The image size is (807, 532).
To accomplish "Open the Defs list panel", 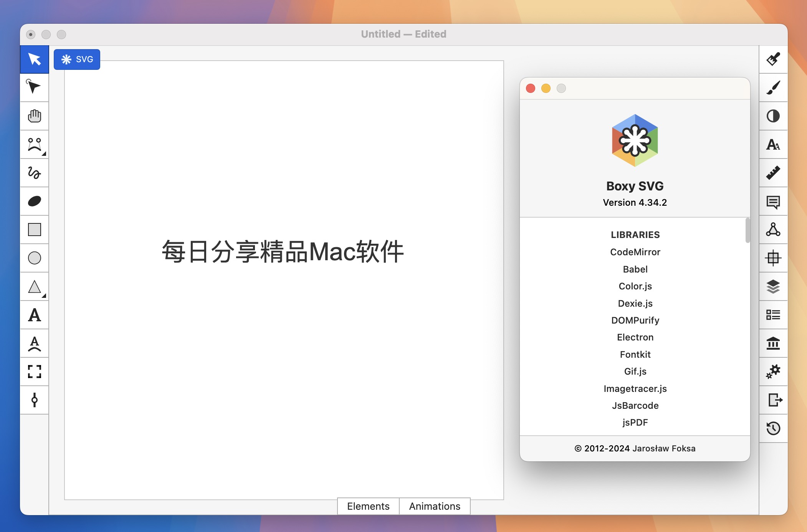I will (x=773, y=315).
